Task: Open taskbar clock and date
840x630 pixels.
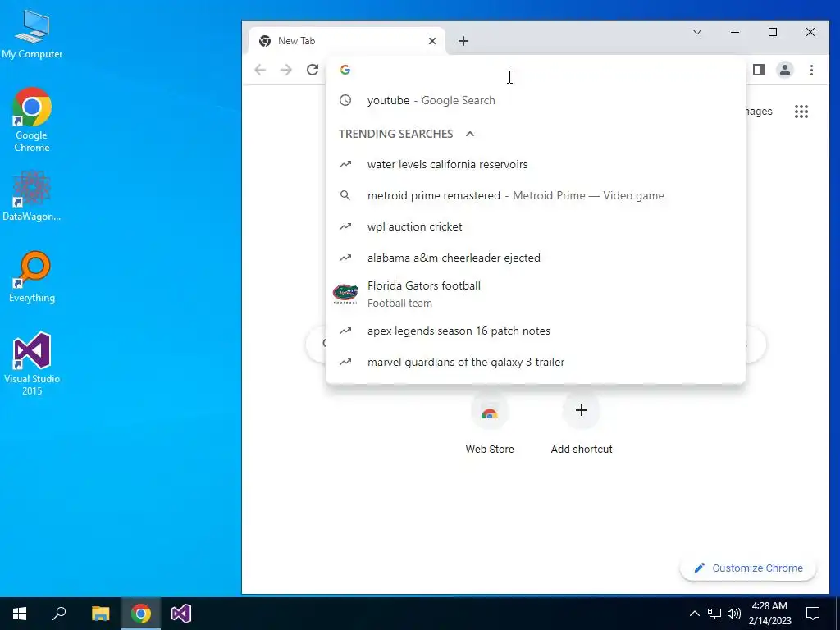Action: point(769,614)
